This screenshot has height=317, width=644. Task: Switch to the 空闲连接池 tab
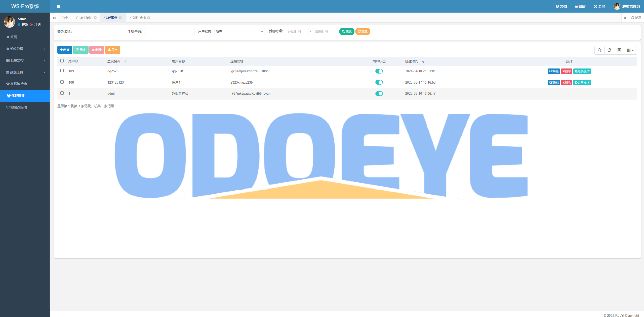click(x=138, y=18)
